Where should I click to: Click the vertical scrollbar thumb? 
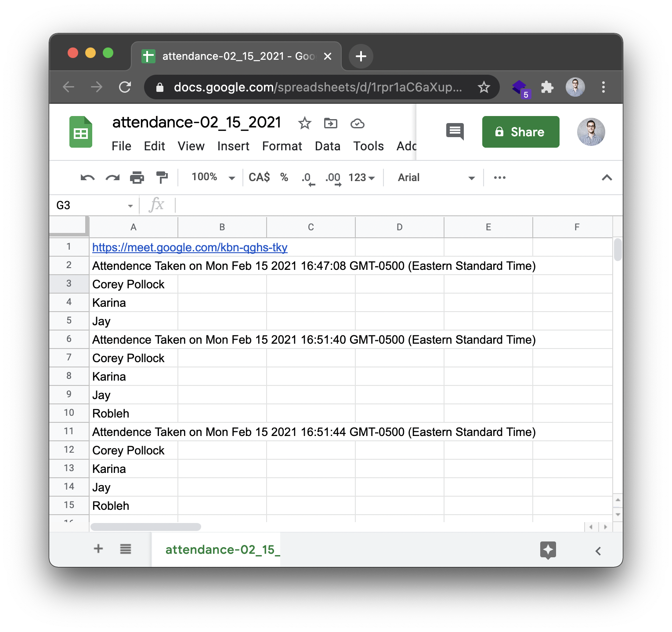[618, 250]
